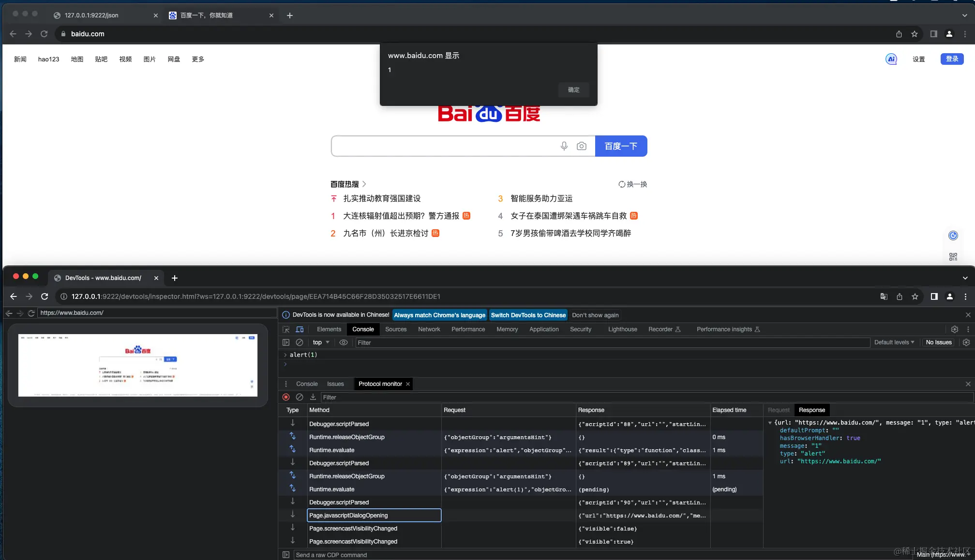Toggle the Protocol monitor record button
The width and height of the screenshot is (975, 560).
(x=286, y=397)
